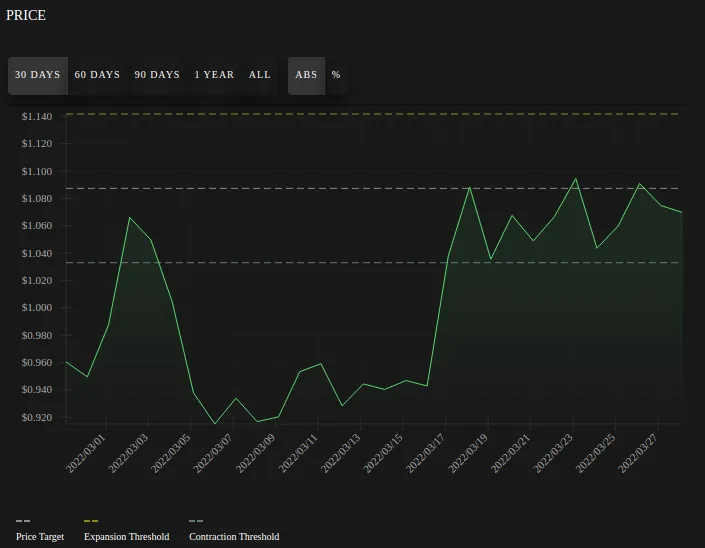Click the $1.080 y-axis label

point(37,198)
